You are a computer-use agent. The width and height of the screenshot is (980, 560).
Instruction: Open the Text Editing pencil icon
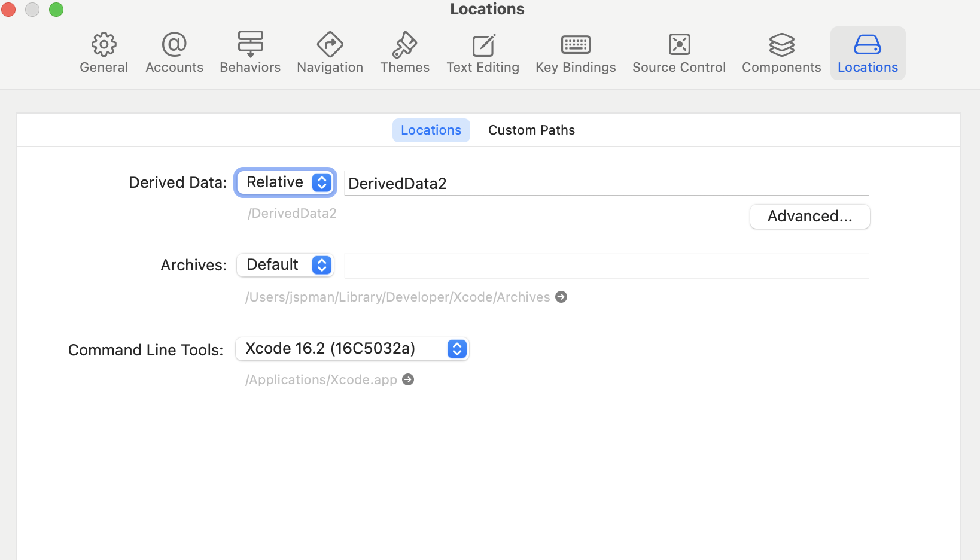click(483, 45)
